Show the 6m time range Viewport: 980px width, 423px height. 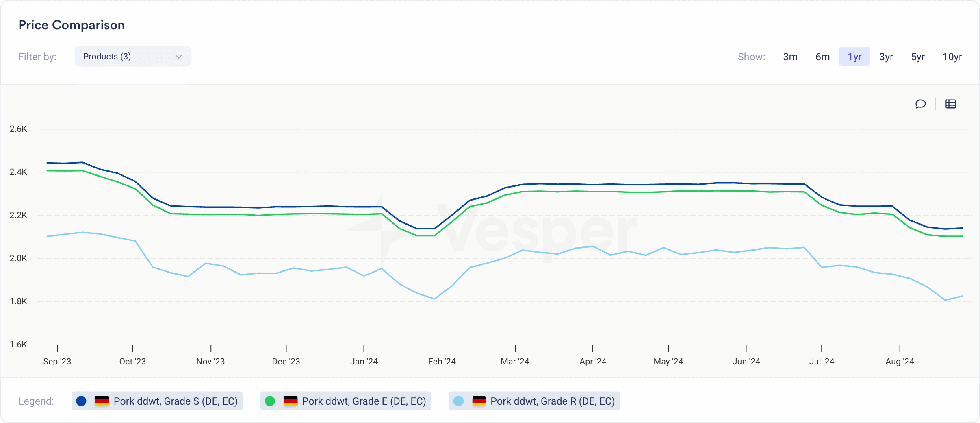[822, 57]
